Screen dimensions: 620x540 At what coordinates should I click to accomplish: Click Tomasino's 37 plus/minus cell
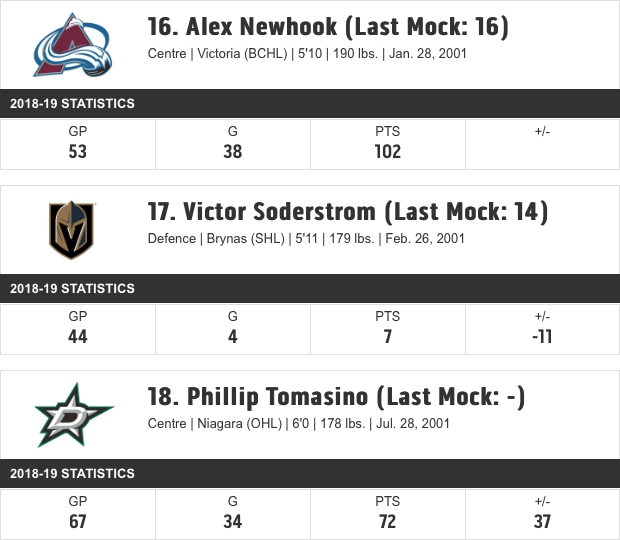542,514
